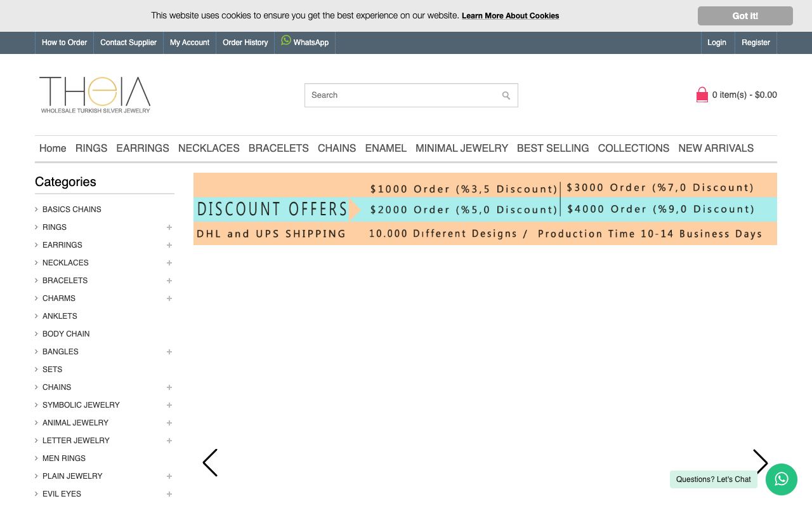Open NECKLACES in main navigation bar
The width and height of the screenshot is (812, 508).
coord(209,148)
